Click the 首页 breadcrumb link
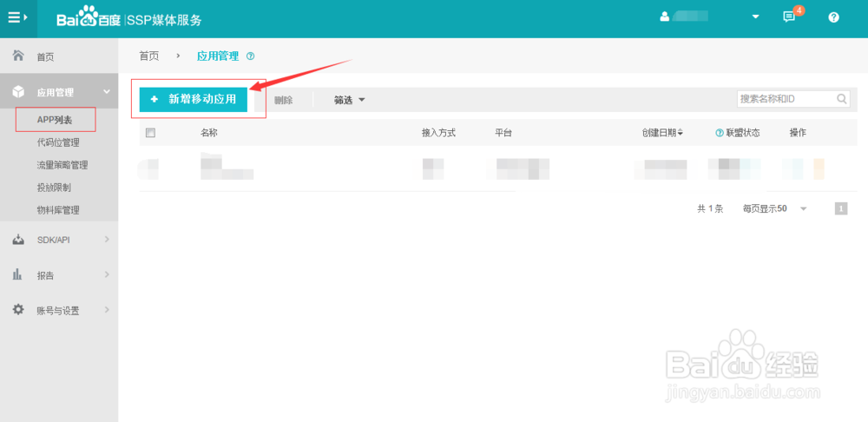 click(x=149, y=56)
